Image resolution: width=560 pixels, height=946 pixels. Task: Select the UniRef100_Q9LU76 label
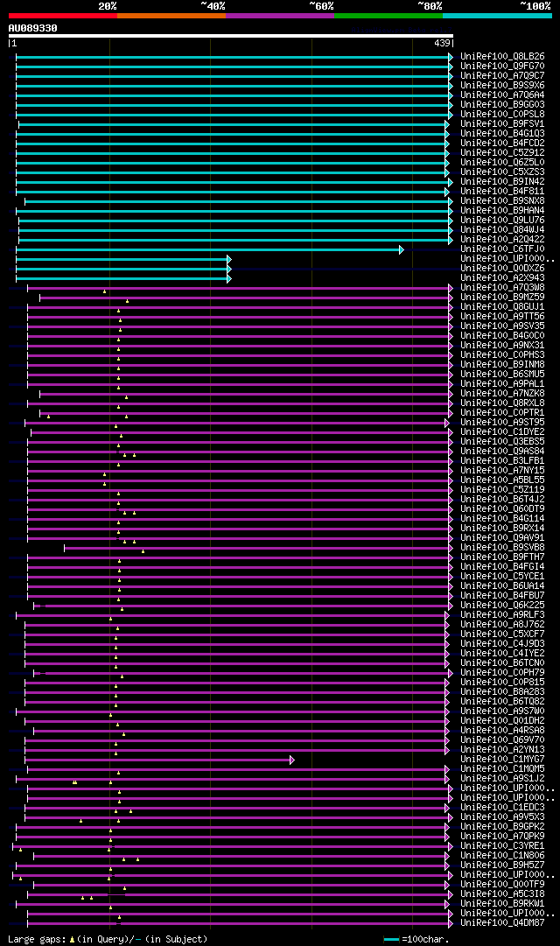pyautogui.click(x=502, y=221)
